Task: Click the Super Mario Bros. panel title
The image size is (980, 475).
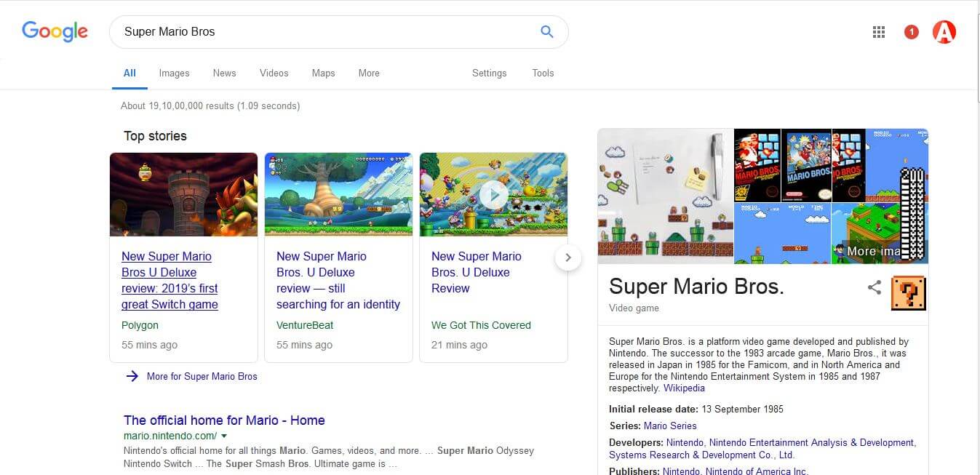Action: [x=696, y=286]
